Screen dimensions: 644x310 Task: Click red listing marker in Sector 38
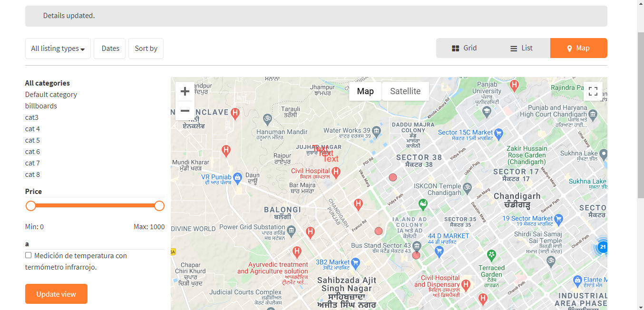click(x=393, y=177)
